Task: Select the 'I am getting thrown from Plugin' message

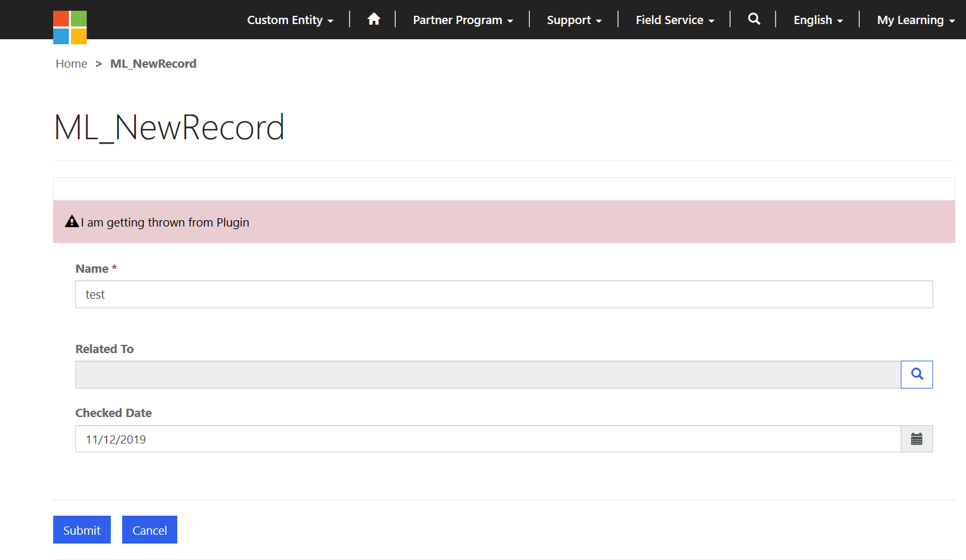Action: (x=165, y=222)
